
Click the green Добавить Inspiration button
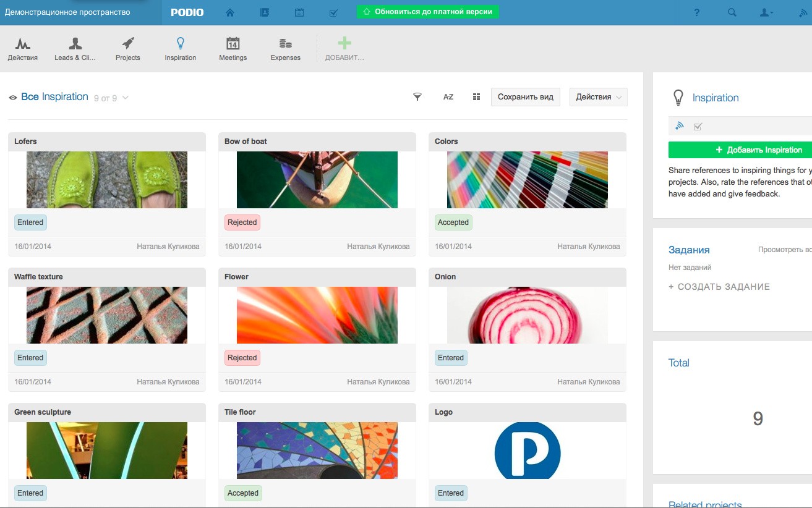coord(740,150)
